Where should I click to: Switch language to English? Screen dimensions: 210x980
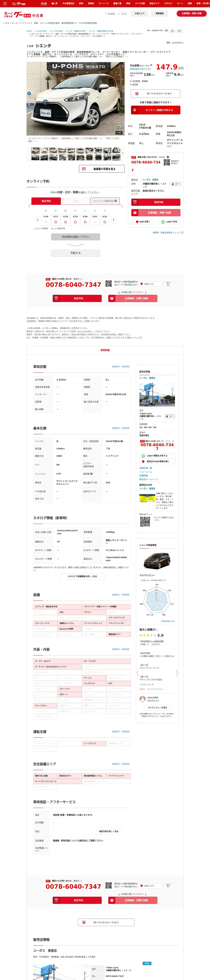111,13
